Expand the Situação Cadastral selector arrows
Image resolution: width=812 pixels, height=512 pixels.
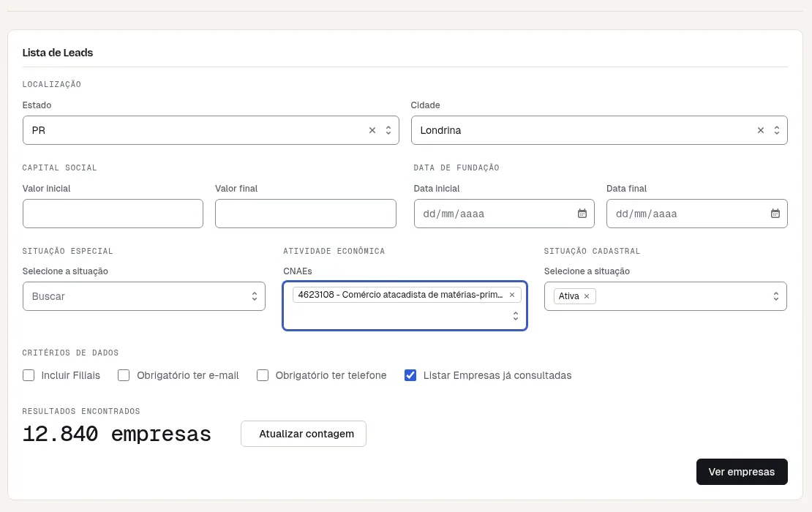(x=775, y=296)
